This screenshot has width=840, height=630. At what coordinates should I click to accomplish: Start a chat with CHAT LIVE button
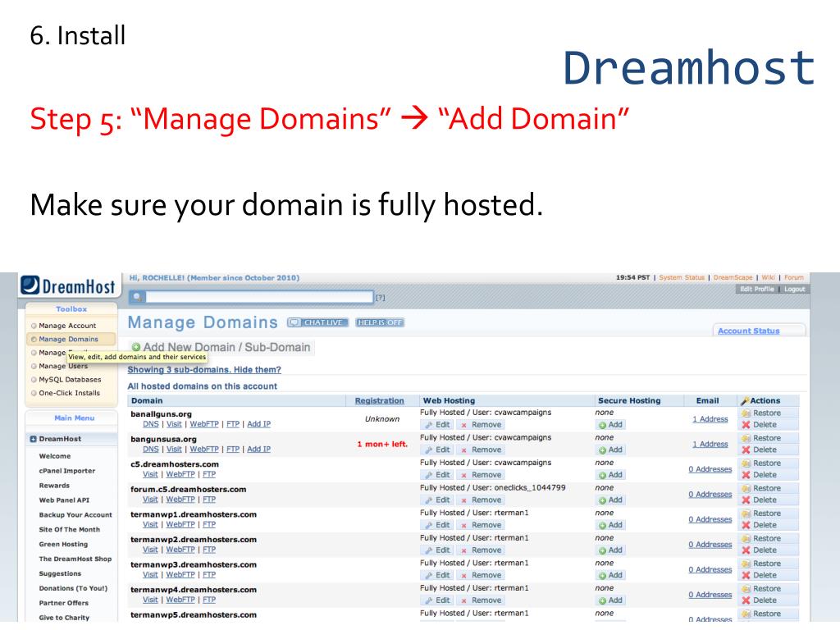click(x=318, y=322)
